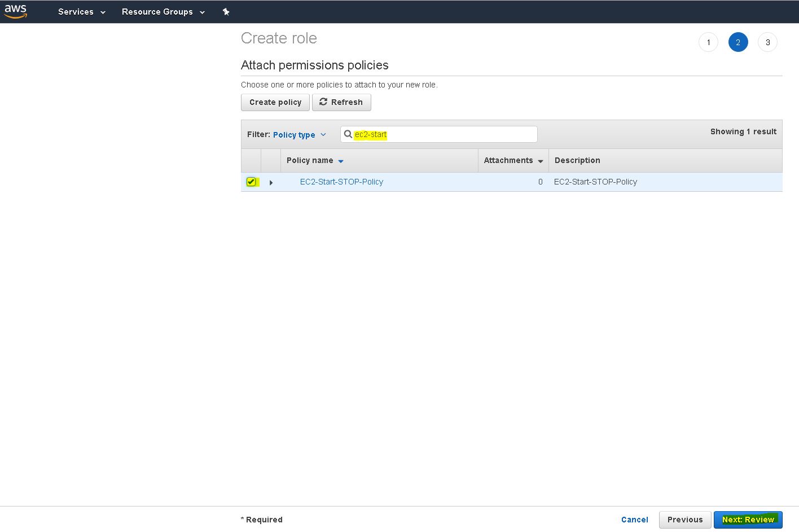
Task: Sort by Policy name column
Action: click(314, 161)
